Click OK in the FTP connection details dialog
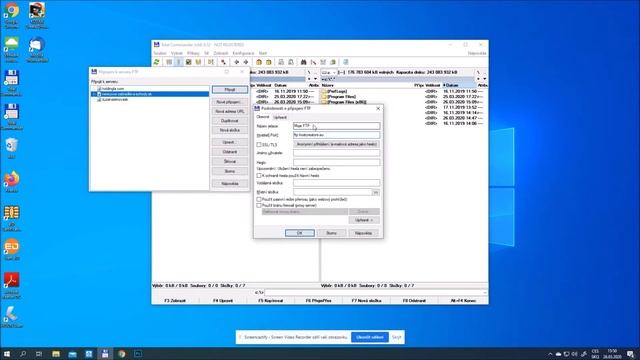 (300, 233)
